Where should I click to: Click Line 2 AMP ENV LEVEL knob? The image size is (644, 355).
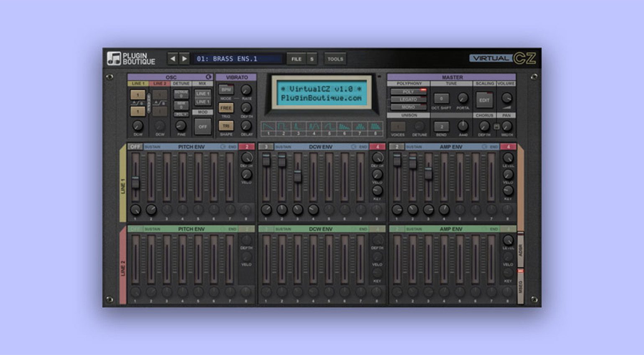click(508, 240)
